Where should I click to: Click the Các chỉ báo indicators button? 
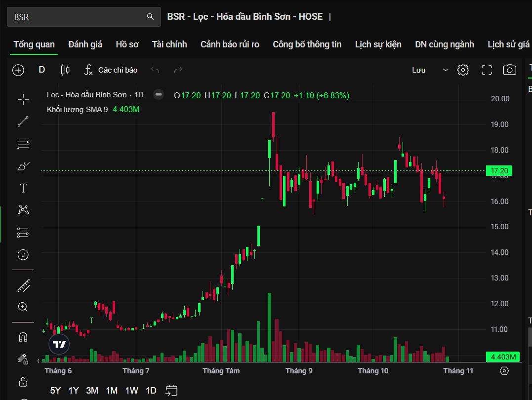111,70
